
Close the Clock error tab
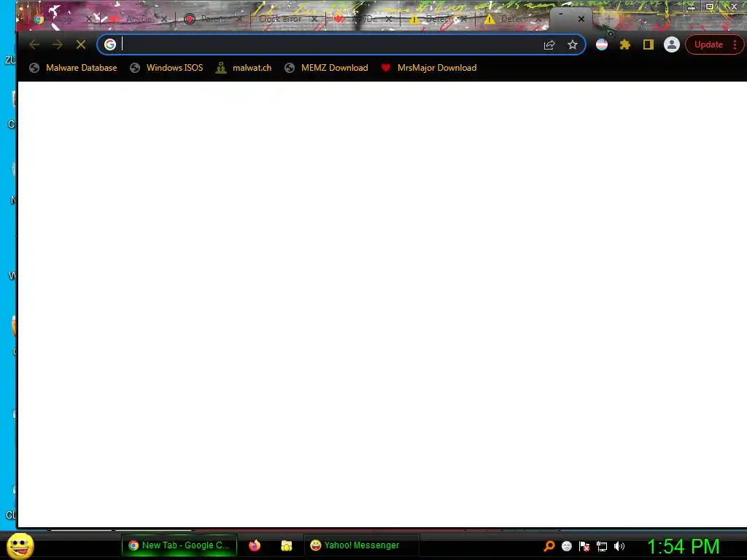(x=314, y=19)
